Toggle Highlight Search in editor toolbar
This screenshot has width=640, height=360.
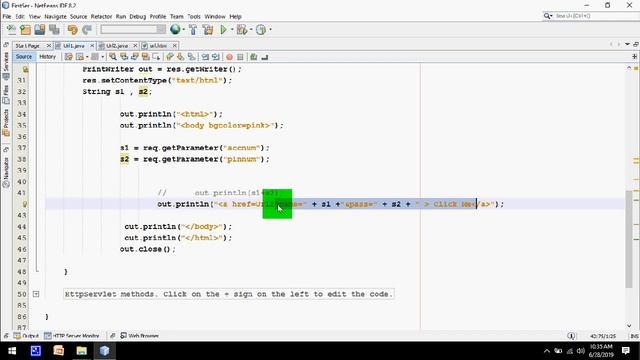[x=145, y=57]
